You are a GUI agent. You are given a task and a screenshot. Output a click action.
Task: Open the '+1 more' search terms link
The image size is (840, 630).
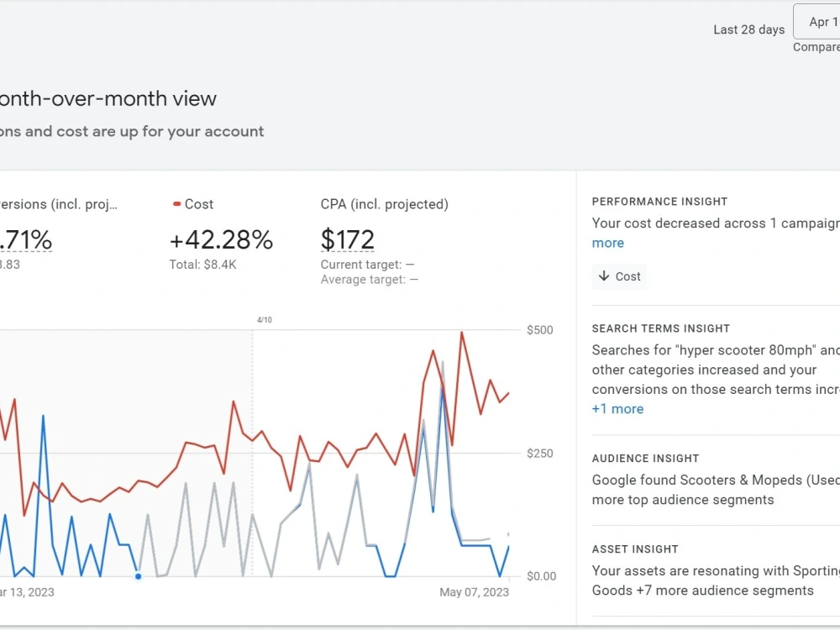click(x=617, y=409)
